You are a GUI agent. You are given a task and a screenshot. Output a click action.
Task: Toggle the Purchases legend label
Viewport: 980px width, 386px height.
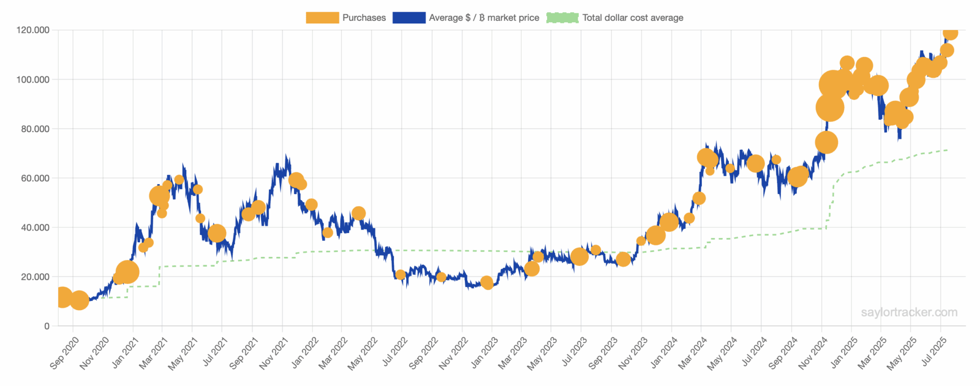point(363,18)
